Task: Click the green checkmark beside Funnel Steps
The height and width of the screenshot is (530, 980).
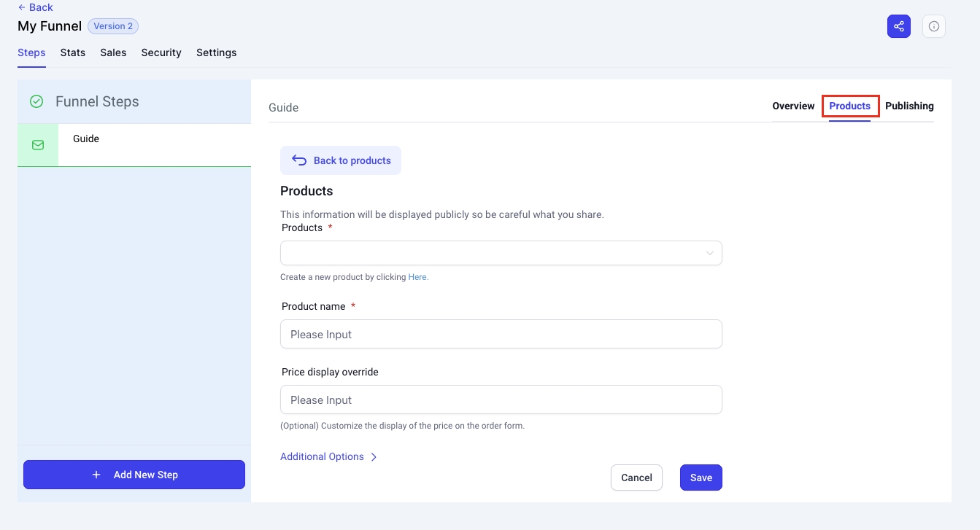Action: tap(36, 101)
